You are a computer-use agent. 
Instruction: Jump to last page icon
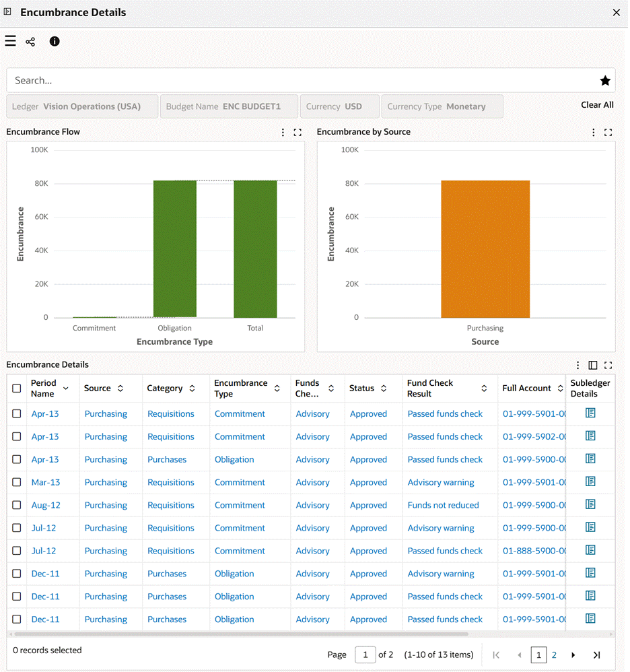596,655
